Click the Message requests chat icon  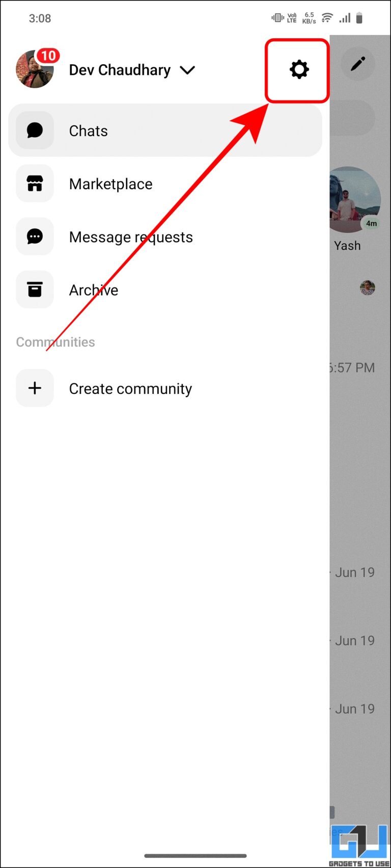35,236
